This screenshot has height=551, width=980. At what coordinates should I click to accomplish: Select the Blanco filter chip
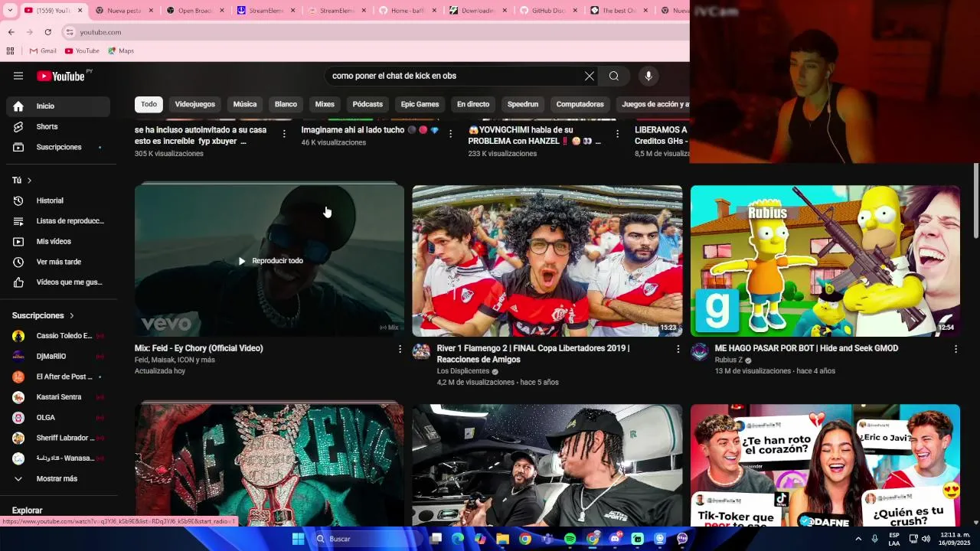coord(286,104)
